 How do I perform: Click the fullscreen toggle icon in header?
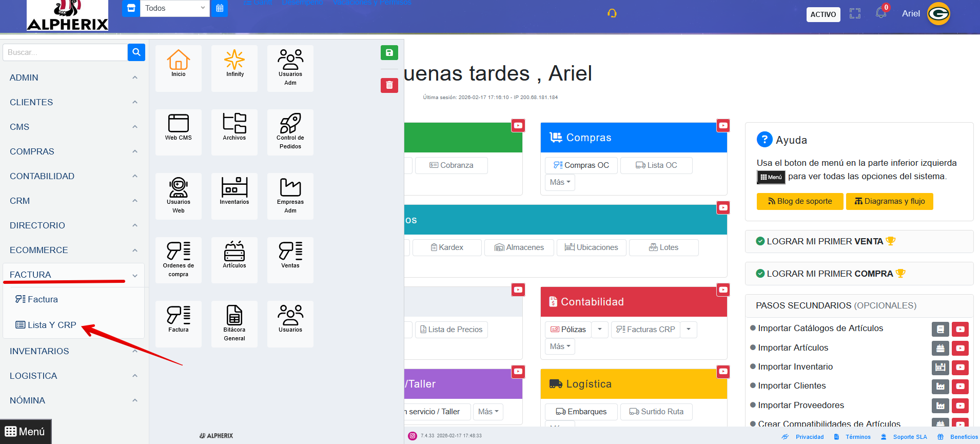pyautogui.click(x=855, y=14)
